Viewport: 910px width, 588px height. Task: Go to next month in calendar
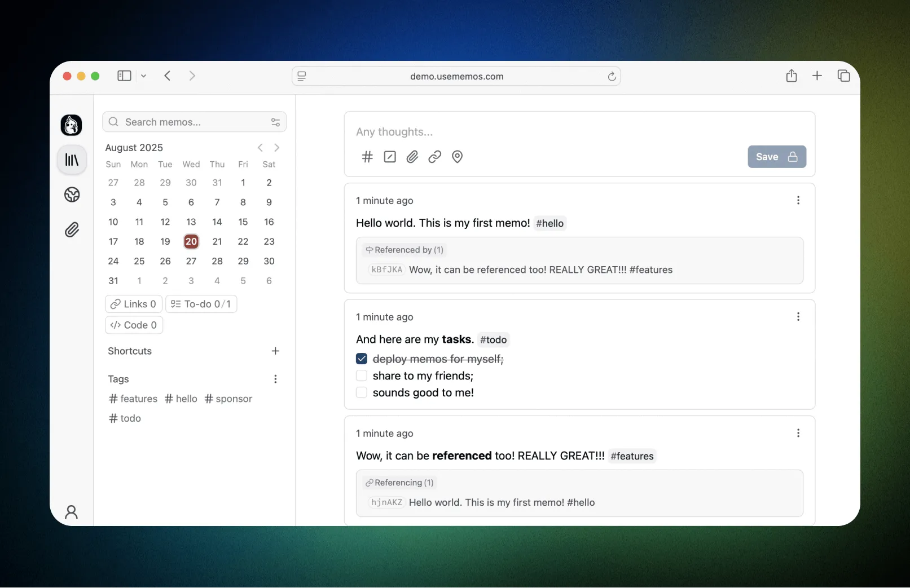pos(276,148)
